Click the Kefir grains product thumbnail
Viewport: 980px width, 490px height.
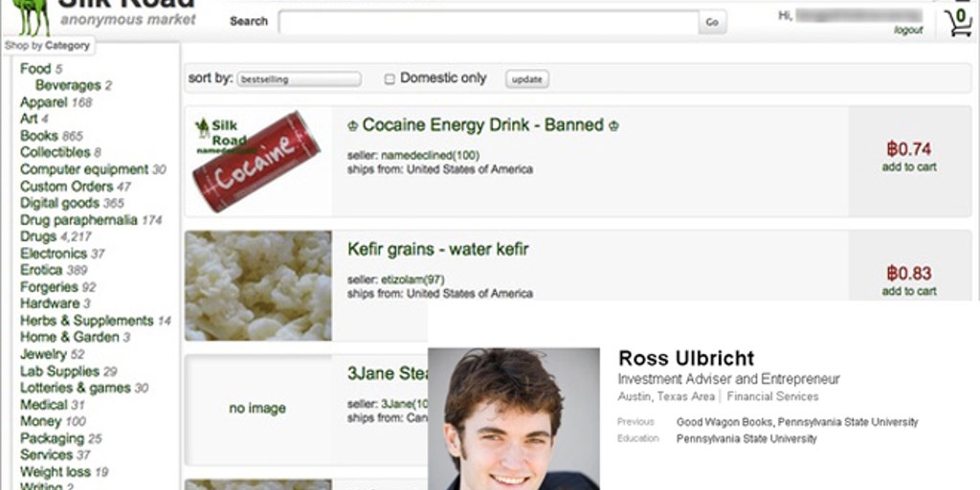[258, 285]
